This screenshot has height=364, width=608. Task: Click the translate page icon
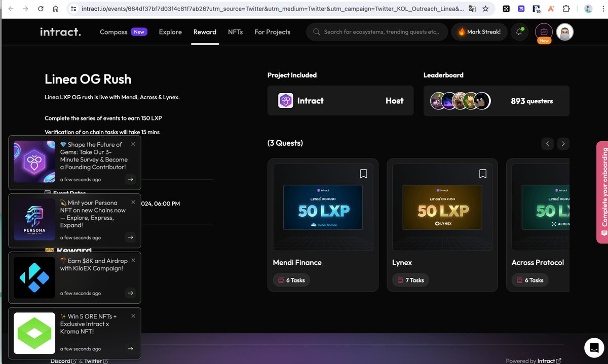[472, 9]
